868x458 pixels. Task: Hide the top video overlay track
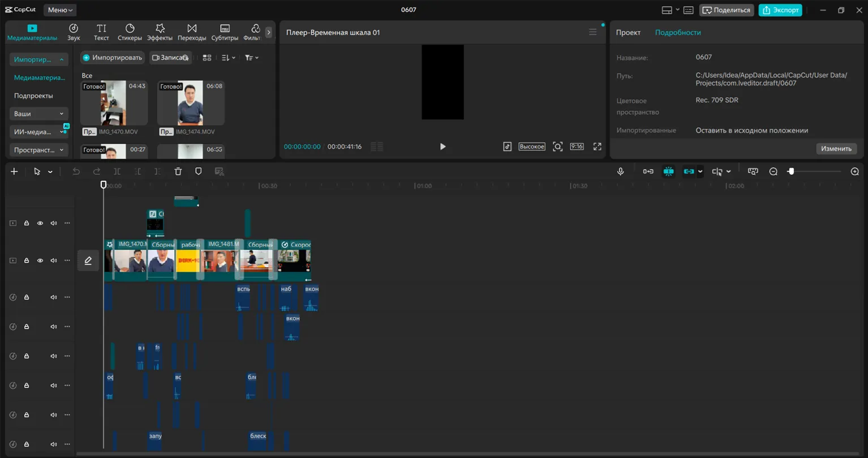click(x=40, y=223)
